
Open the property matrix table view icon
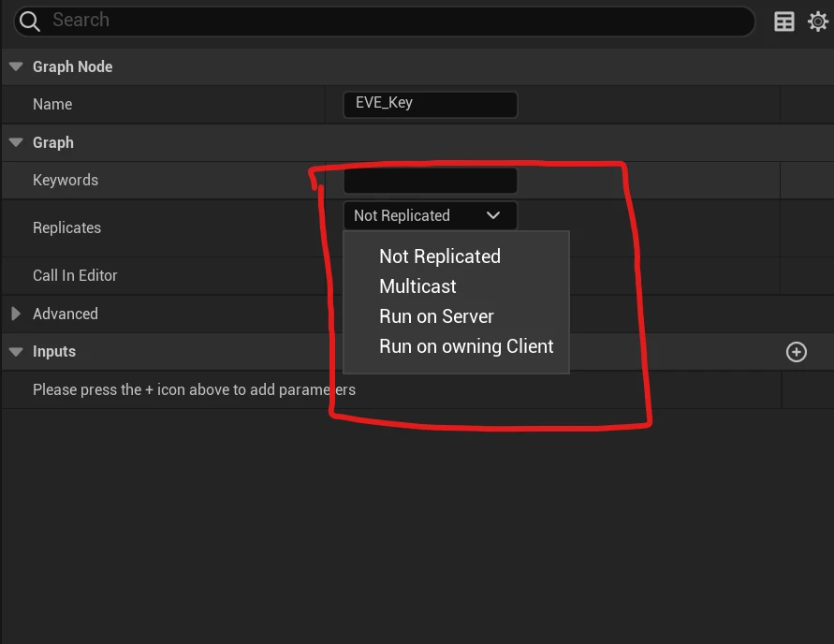coord(784,22)
